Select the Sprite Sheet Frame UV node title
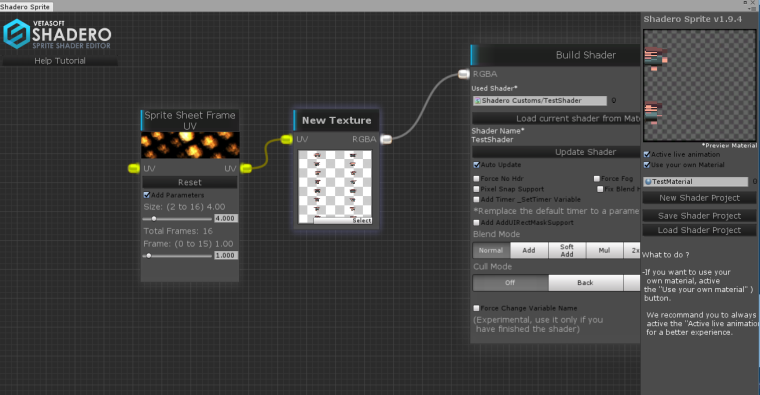The width and height of the screenshot is (760, 395). pos(190,120)
